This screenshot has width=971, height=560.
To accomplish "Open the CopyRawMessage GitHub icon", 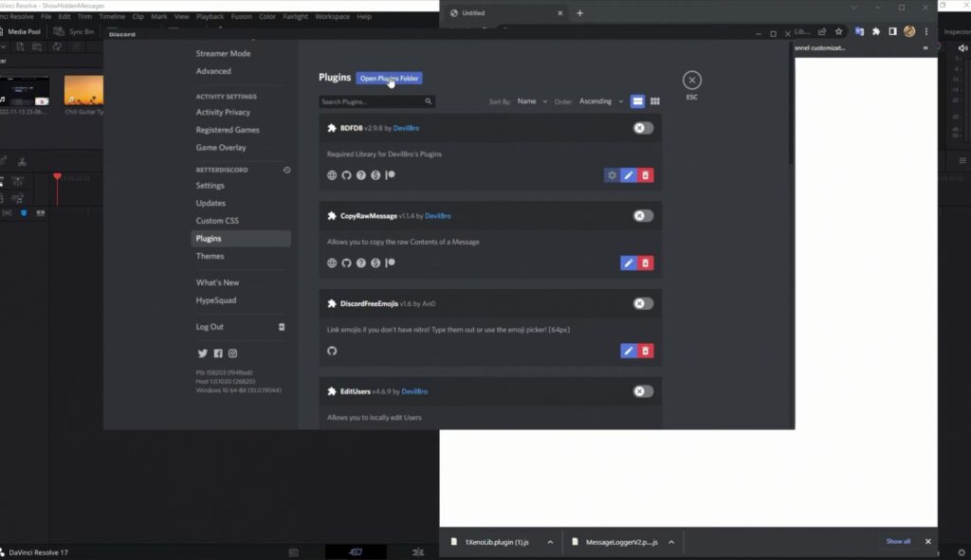I will coord(346,263).
